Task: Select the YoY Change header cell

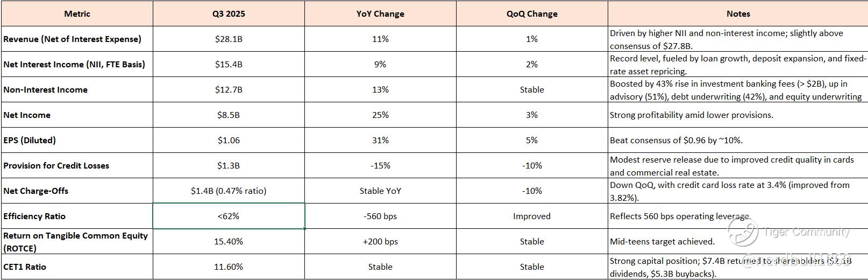Action: point(380,13)
